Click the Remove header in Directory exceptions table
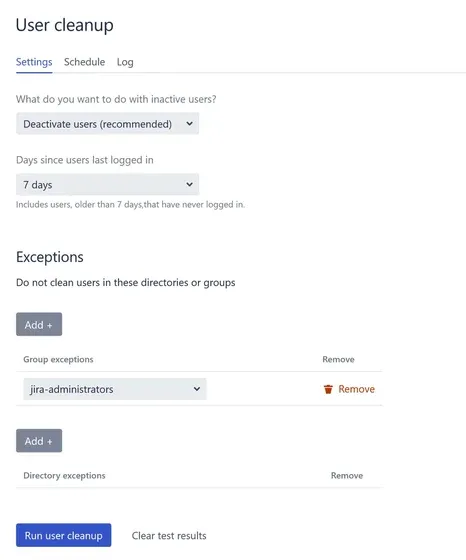 coord(347,476)
